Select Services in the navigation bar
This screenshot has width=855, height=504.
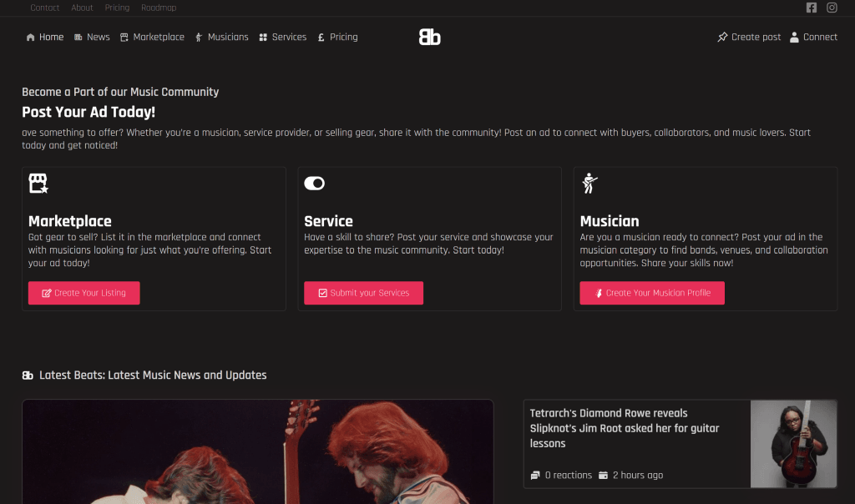click(289, 37)
